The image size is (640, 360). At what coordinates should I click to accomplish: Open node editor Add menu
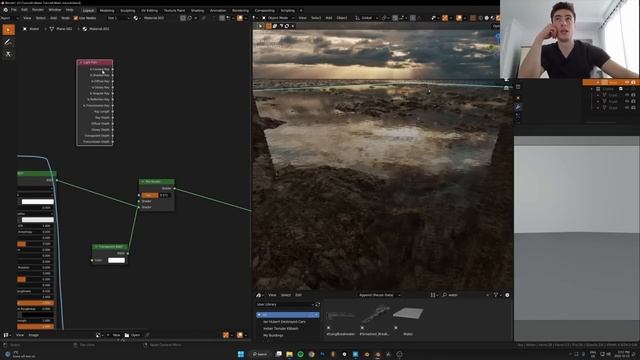(53, 18)
